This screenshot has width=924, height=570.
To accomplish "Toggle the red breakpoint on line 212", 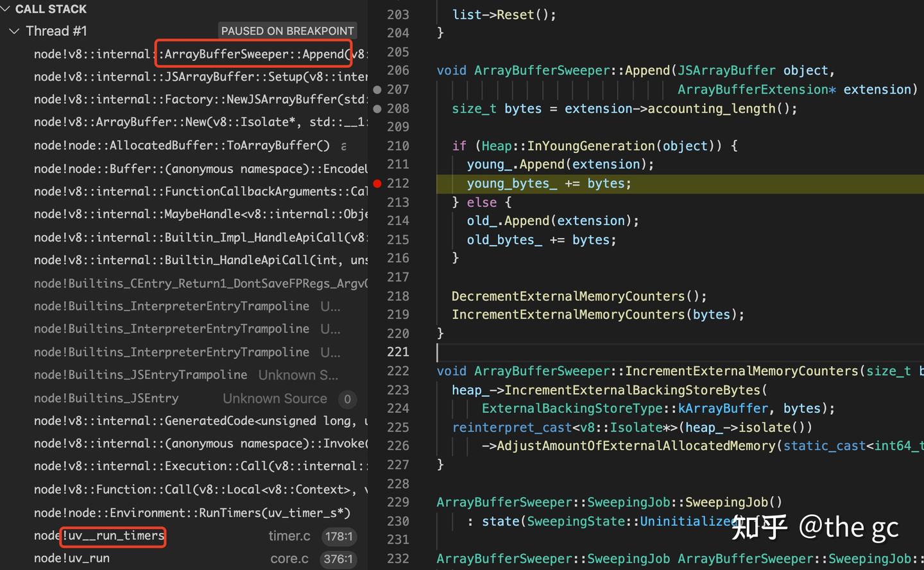I will click(378, 183).
